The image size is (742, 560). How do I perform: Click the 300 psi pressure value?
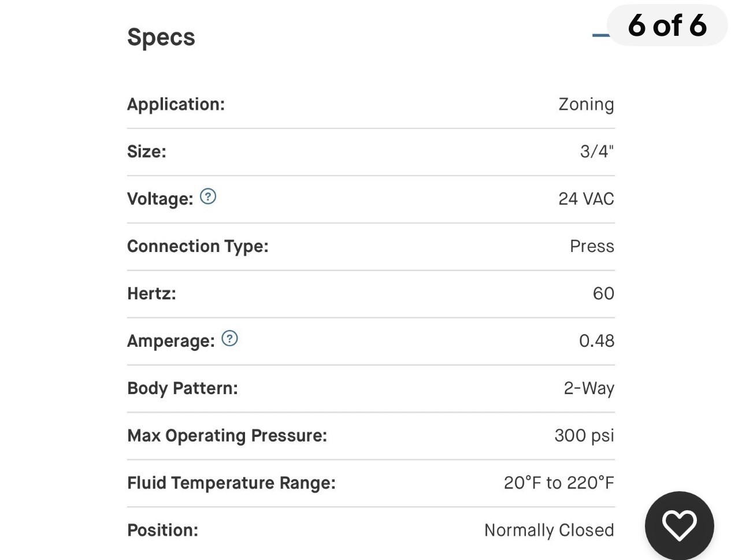tap(584, 435)
